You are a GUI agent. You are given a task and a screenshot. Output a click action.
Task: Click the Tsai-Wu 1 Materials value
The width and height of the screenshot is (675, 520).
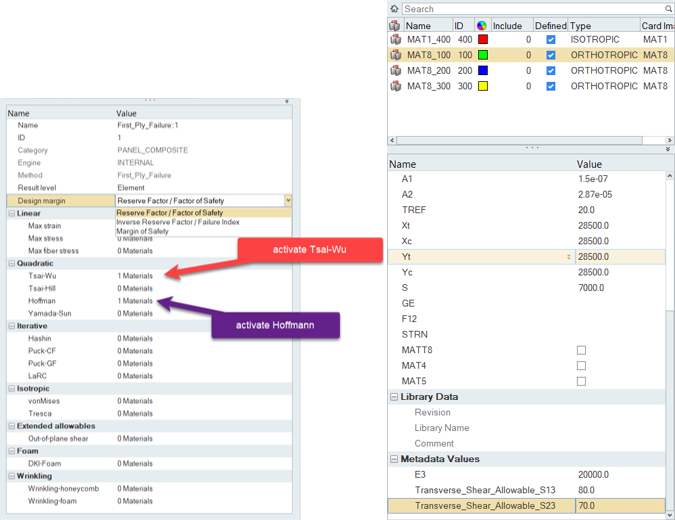tap(135, 276)
